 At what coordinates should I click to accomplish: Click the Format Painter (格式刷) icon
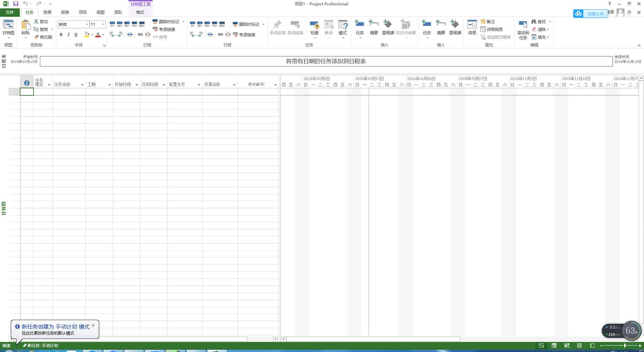(x=37, y=37)
